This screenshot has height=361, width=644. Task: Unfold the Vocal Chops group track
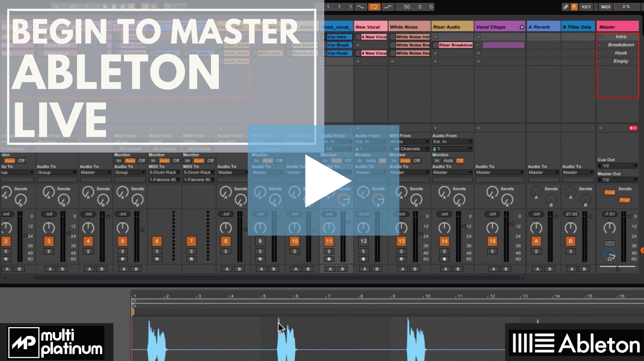pos(522,27)
